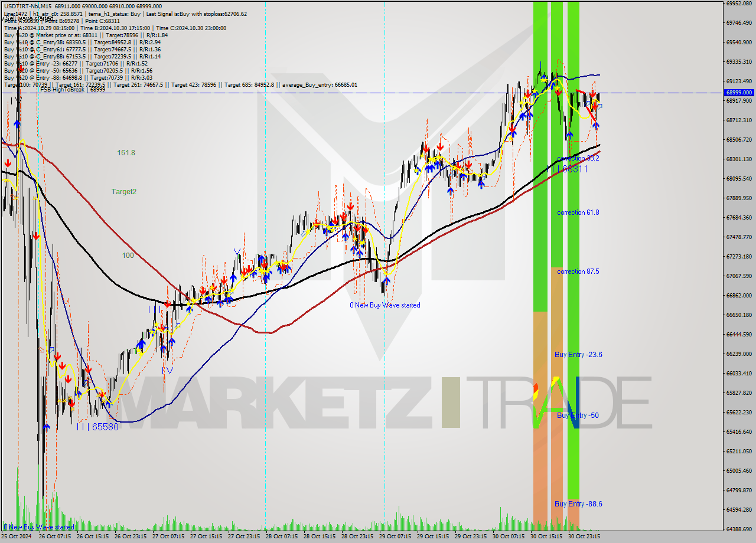Screen dimensions: 756x543
Task: Select the 'correction 61.8' label
Action: tap(578, 212)
